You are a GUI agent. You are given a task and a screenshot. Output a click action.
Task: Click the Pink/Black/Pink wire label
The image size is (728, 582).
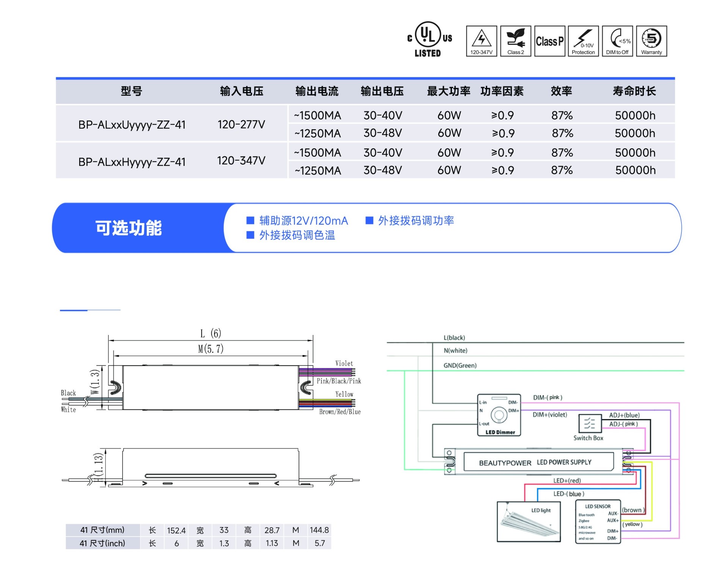coord(339,381)
